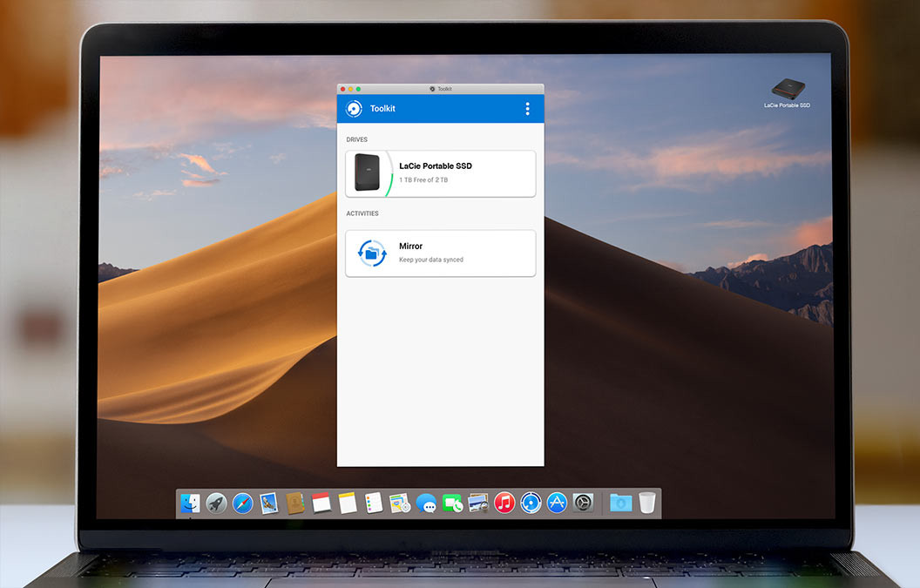Viewport: 920px width, 588px height.
Task: Open System Preferences gear in Dock
Action: click(583, 503)
